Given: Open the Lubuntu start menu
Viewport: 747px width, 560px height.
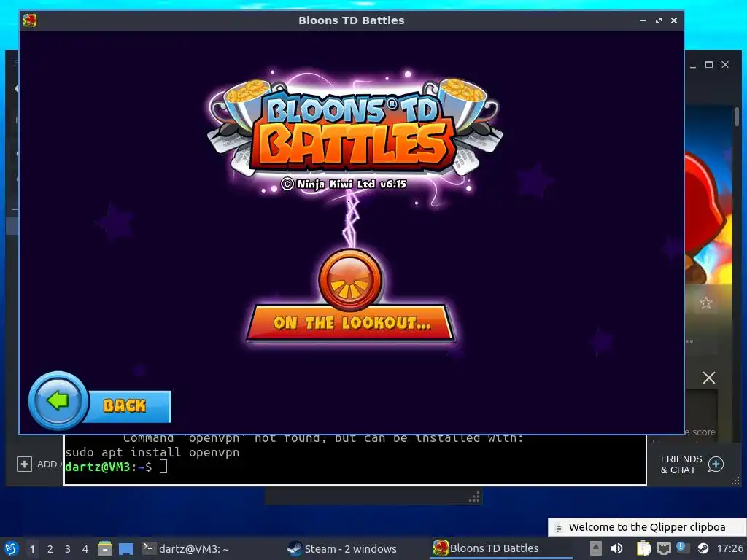Looking at the screenshot, I should coord(12,548).
